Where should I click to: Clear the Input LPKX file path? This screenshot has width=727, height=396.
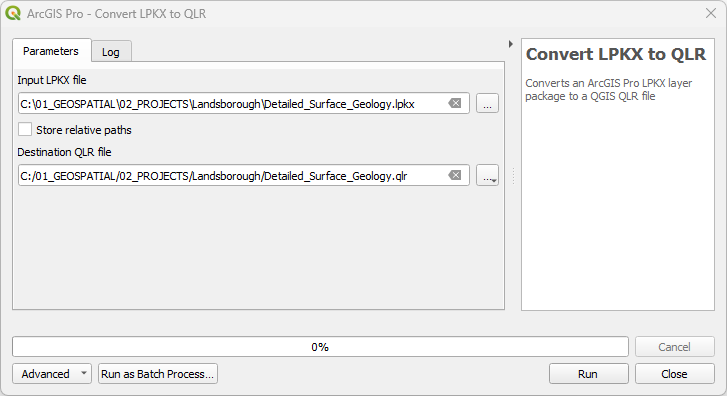[455, 103]
